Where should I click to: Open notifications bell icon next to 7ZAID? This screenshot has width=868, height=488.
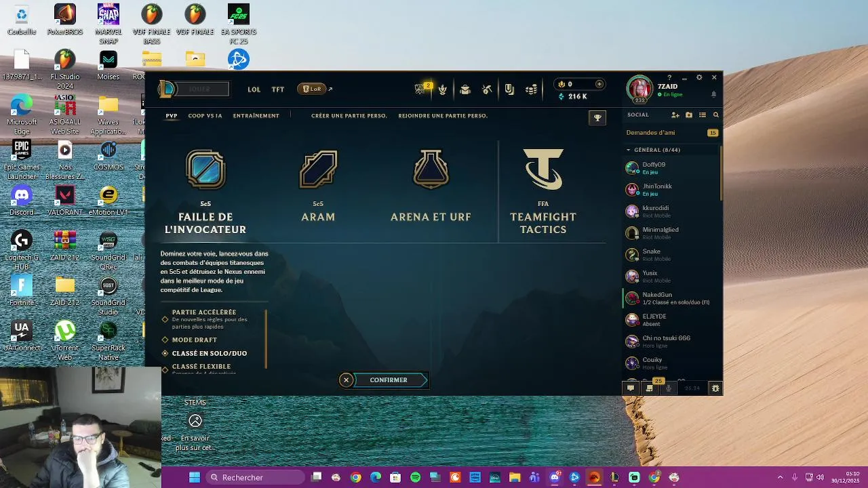click(x=713, y=94)
